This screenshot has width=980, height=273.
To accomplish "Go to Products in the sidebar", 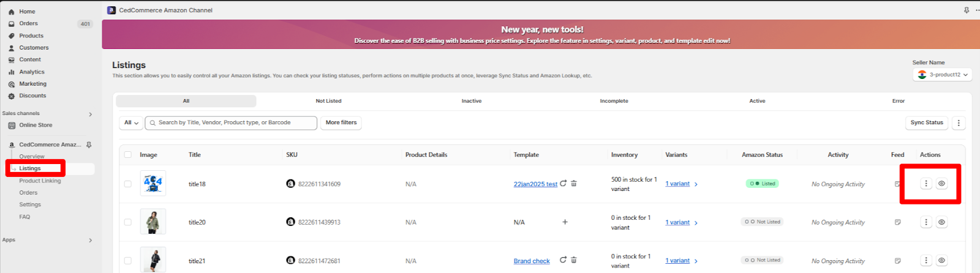I will 31,36.
